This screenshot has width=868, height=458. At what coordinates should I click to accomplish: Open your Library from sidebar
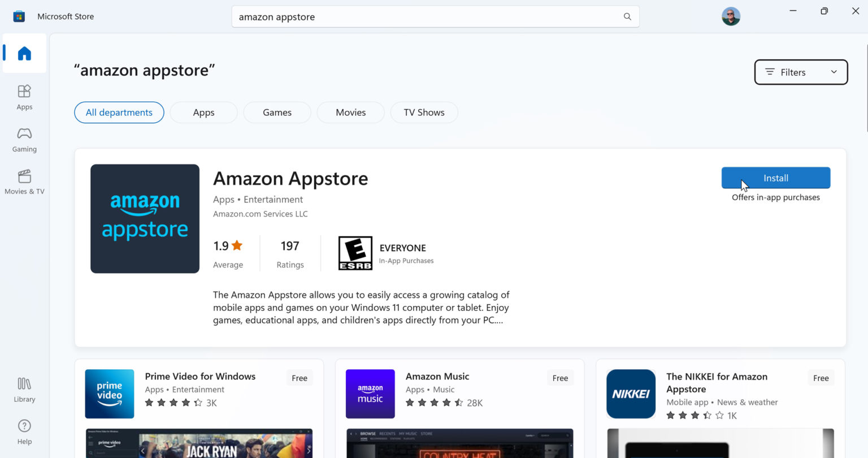[24, 389]
